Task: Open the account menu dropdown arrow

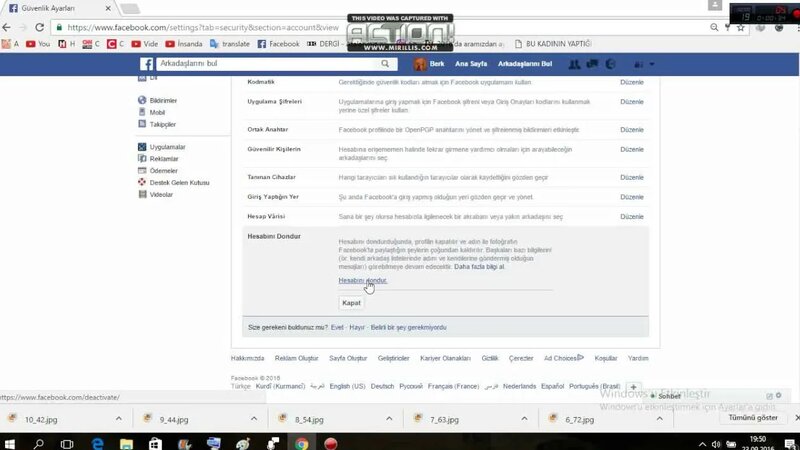Action: pyautogui.click(x=652, y=64)
